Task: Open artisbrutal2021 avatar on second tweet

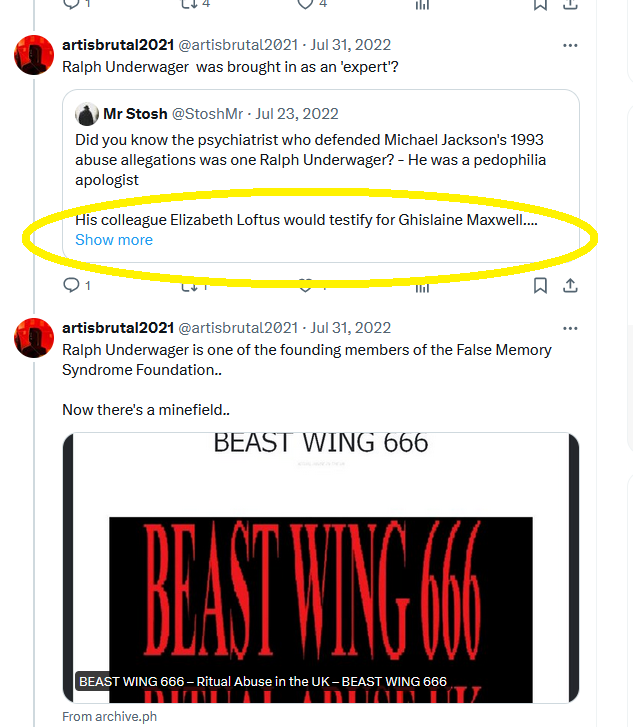Action: click(34, 338)
